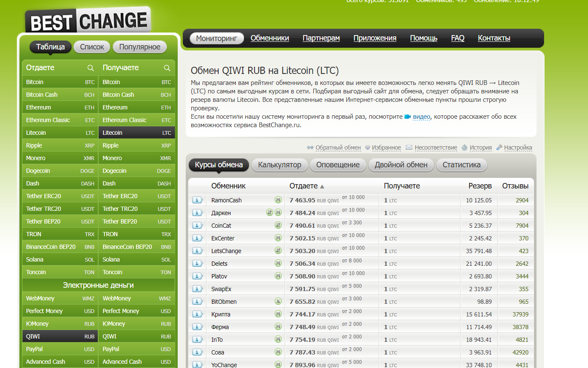Select Solana SOL in the Получаете list
The height and width of the screenshot is (368, 588).
(x=137, y=259)
